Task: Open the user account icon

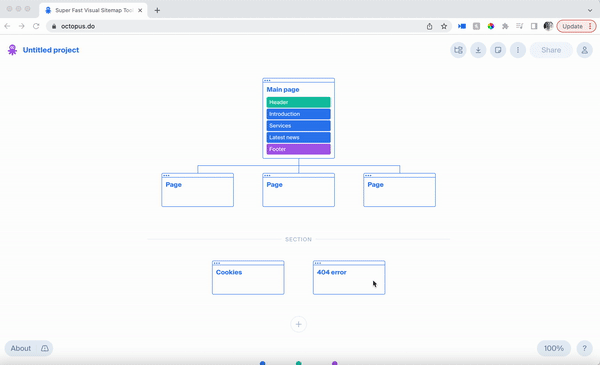Action: [585, 50]
